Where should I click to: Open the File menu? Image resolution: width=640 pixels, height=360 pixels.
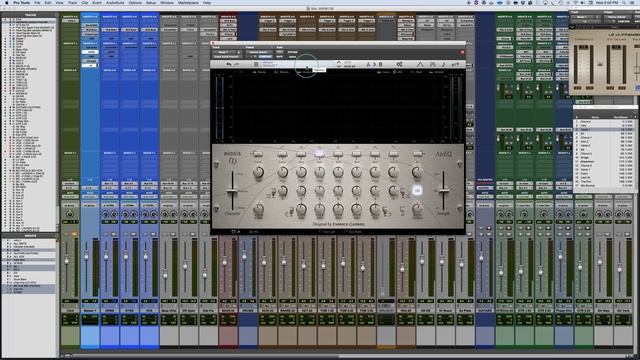[x=37, y=2]
